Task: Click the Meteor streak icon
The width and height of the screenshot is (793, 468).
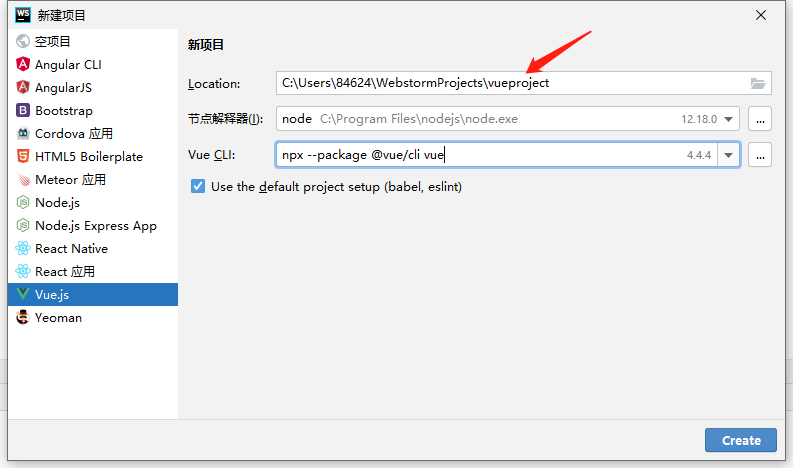Action: 23,179
